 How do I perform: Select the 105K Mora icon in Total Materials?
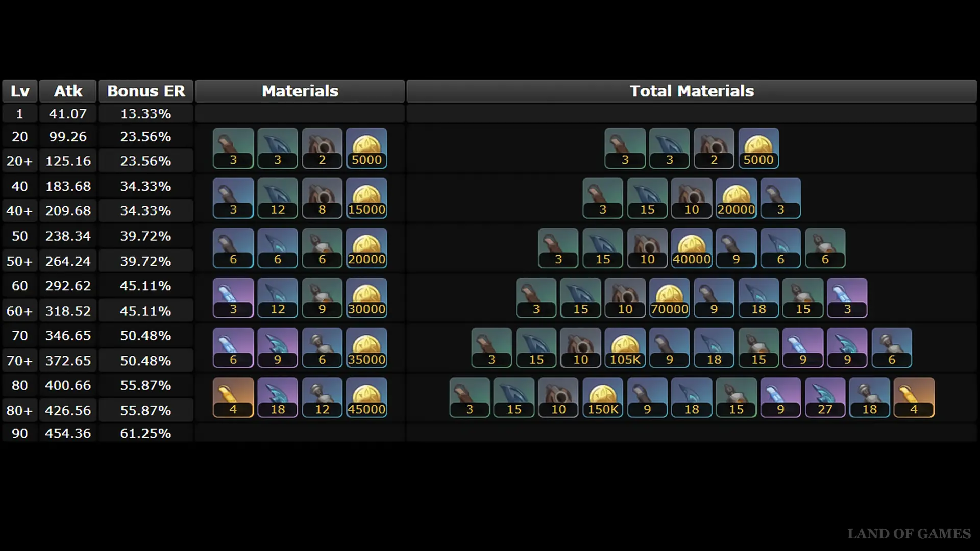[625, 347]
